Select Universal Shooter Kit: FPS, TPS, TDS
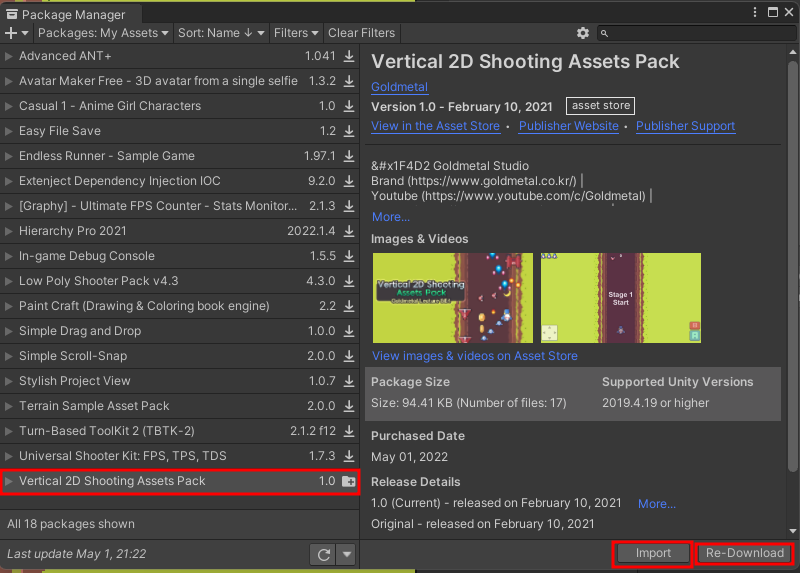The height and width of the screenshot is (573, 800). pyautogui.click(x=180, y=456)
